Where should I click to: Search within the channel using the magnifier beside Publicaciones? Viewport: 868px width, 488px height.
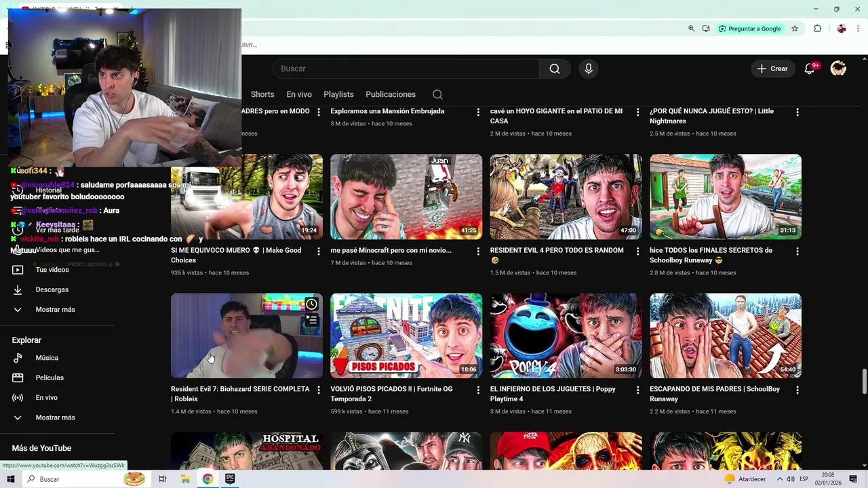(x=437, y=94)
